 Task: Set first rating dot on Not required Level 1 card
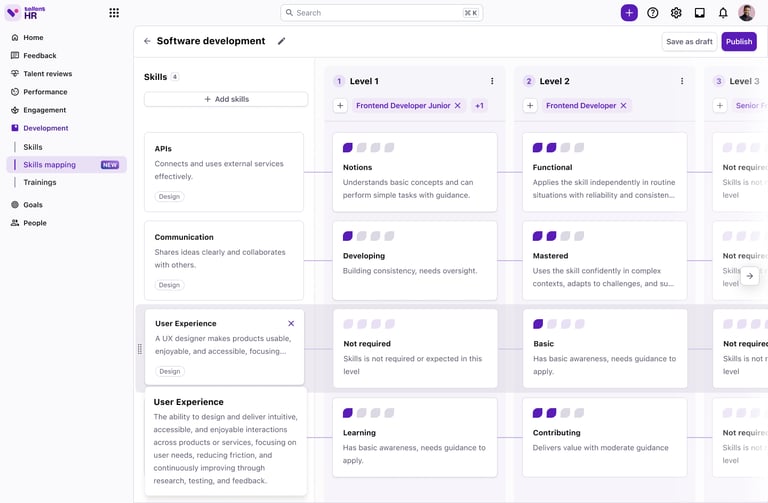point(348,324)
